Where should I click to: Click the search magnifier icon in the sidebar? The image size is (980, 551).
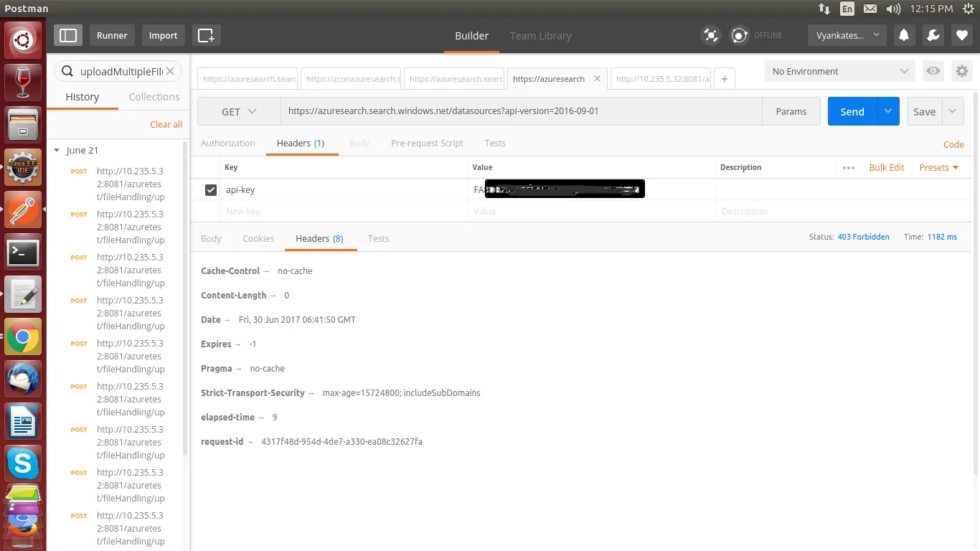coord(67,71)
